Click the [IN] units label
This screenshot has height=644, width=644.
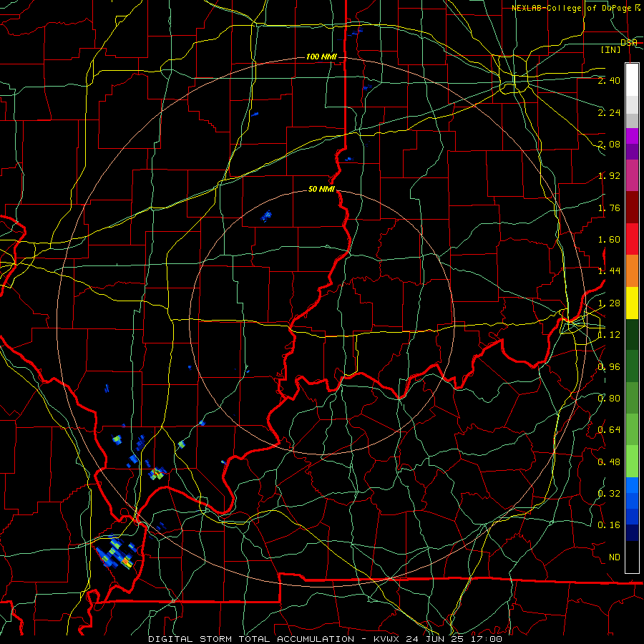click(x=610, y=49)
